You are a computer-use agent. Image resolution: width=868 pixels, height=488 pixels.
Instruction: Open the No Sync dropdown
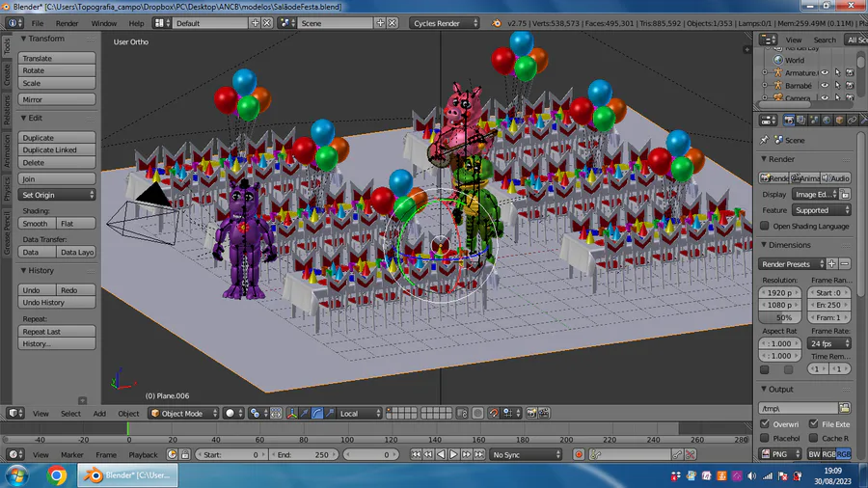(x=526, y=455)
